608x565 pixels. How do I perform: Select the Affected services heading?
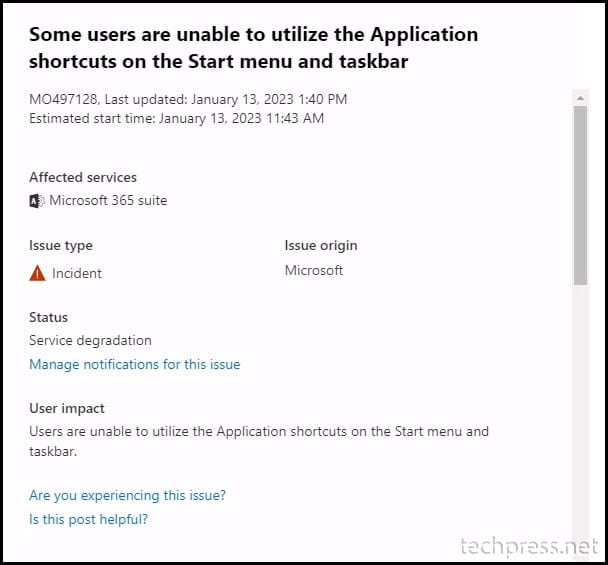[83, 177]
